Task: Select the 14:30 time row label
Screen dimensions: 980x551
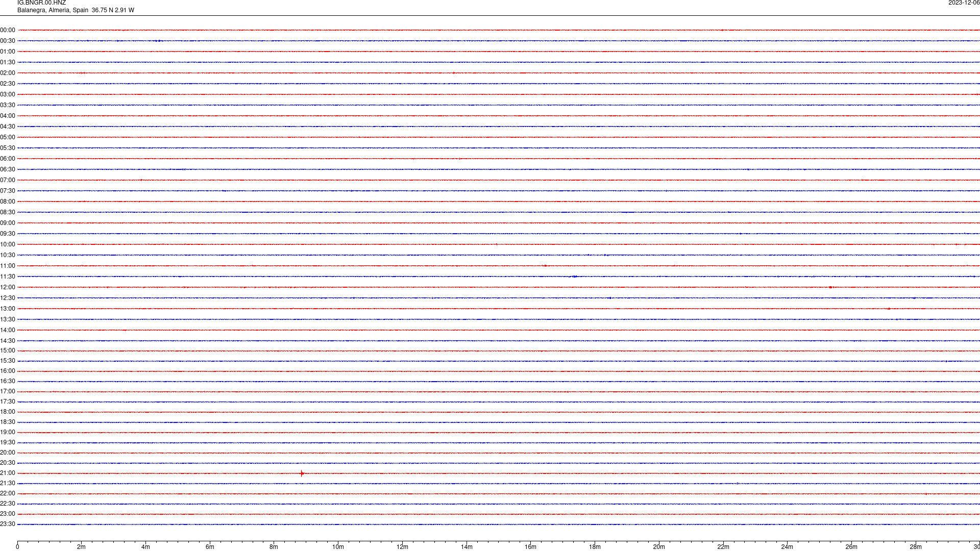Action: pos(8,341)
